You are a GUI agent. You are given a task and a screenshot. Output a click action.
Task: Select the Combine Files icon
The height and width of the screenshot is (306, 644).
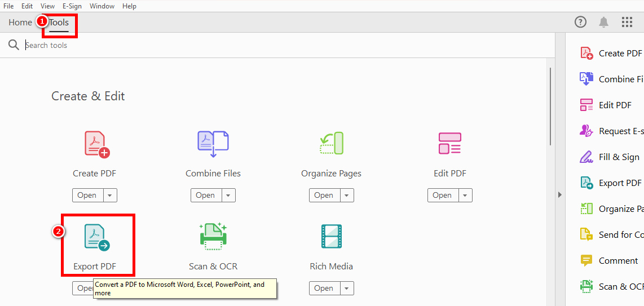[213, 144]
